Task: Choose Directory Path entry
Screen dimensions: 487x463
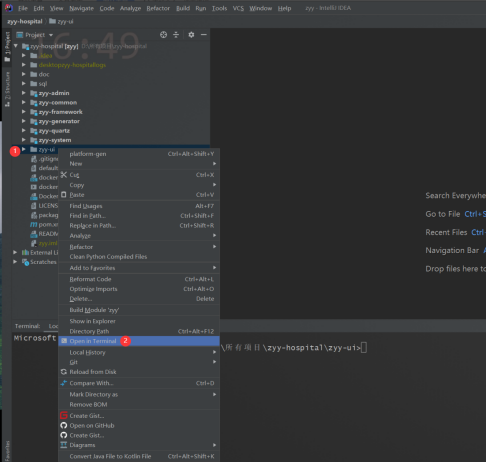Action: point(139,331)
